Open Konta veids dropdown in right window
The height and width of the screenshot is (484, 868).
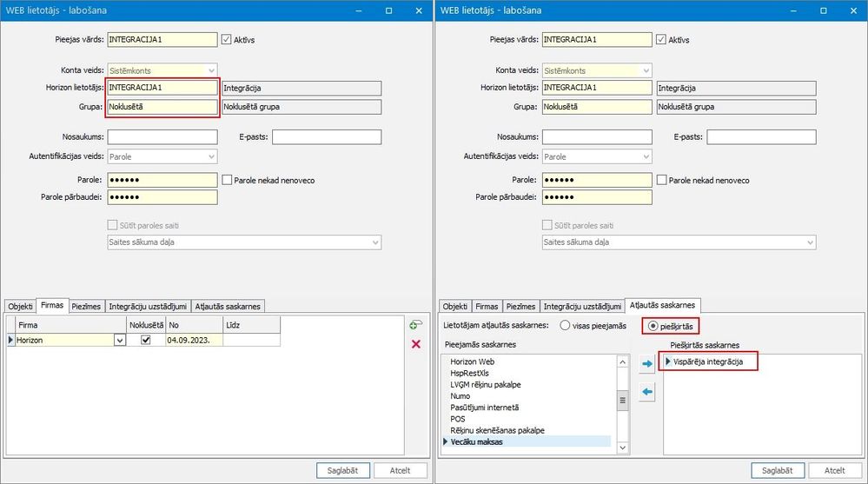point(646,70)
